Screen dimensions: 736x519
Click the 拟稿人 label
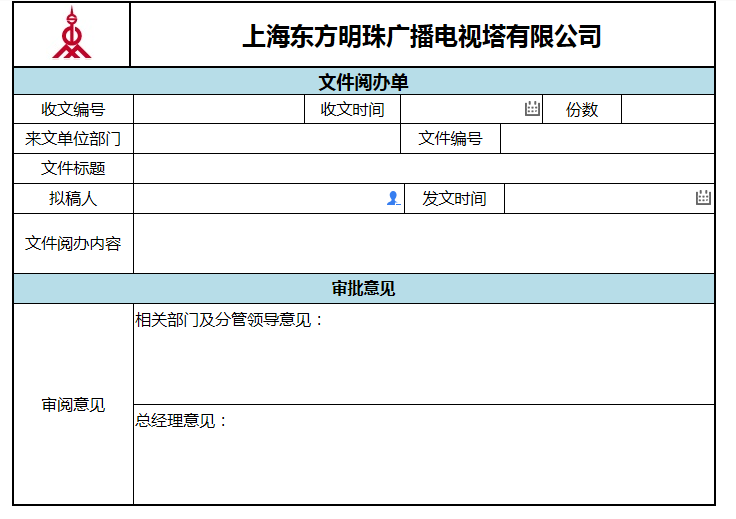pos(73,198)
